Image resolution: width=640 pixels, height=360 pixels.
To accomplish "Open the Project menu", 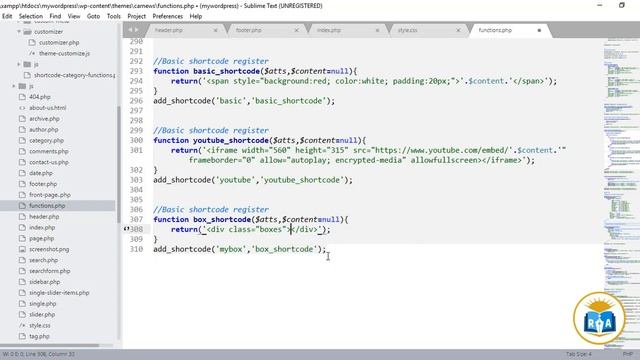I will tap(136, 16).
